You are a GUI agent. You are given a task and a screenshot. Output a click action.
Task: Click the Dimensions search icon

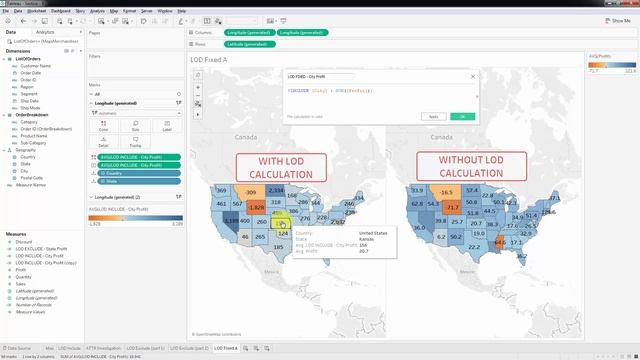click(x=73, y=51)
